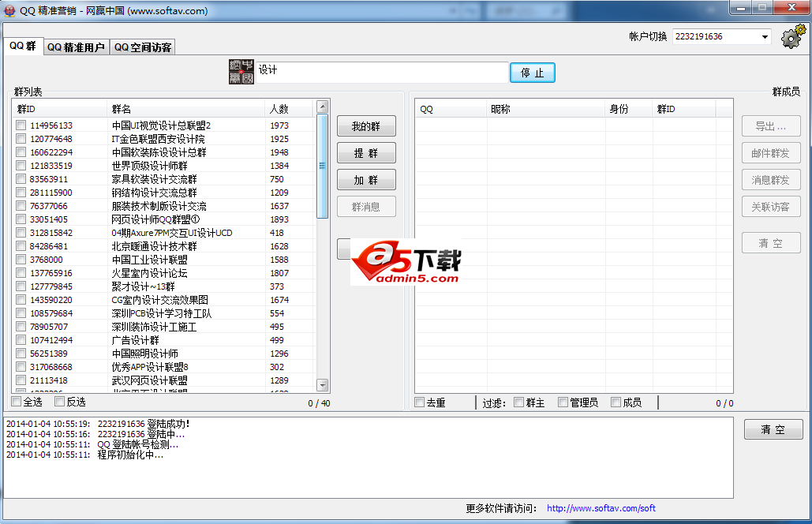Click the group list scrollbar up arrow

(323, 107)
